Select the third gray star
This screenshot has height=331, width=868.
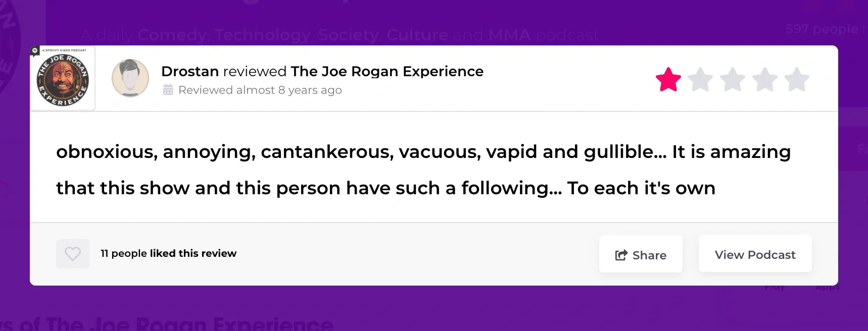[x=733, y=80]
